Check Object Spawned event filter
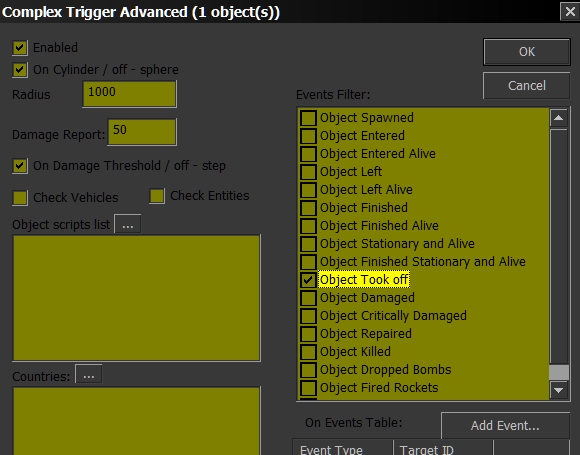The height and width of the screenshot is (455, 580). point(308,118)
